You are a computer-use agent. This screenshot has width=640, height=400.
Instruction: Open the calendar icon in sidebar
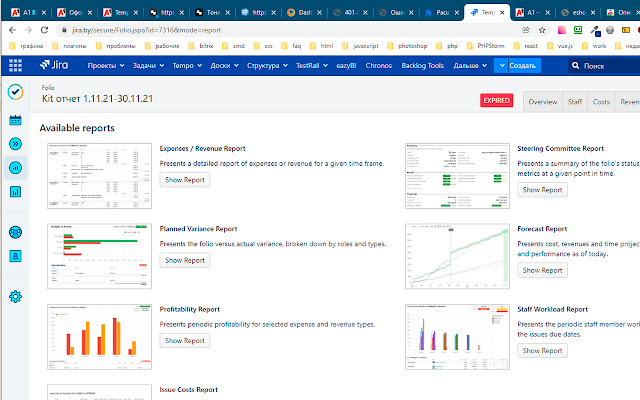(15, 120)
